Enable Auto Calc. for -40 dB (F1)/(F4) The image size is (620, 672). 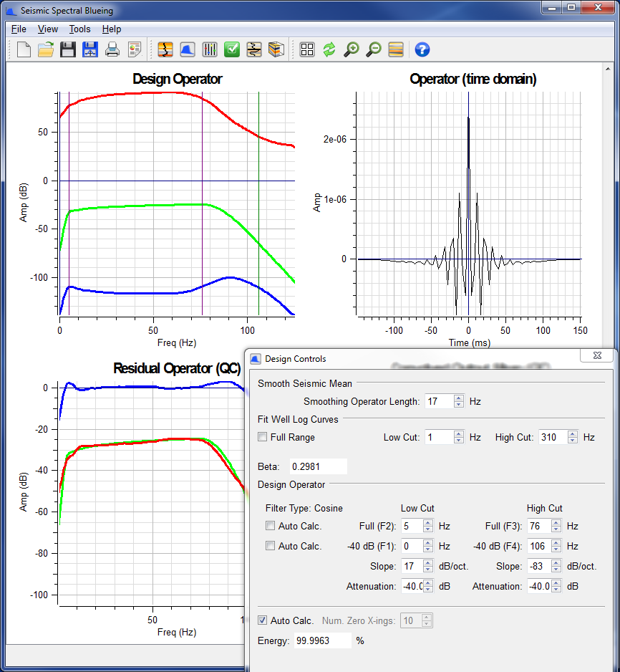[x=270, y=546]
